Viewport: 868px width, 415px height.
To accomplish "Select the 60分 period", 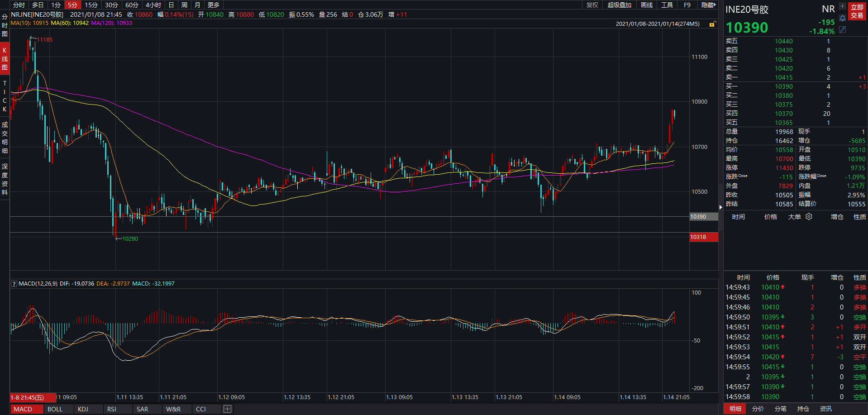I will (132, 5).
